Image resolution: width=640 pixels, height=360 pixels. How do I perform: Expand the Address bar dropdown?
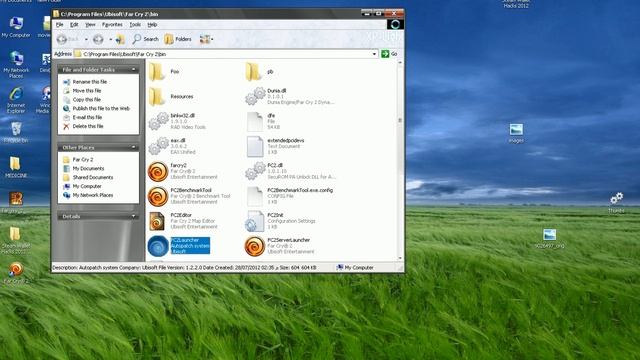374,54
